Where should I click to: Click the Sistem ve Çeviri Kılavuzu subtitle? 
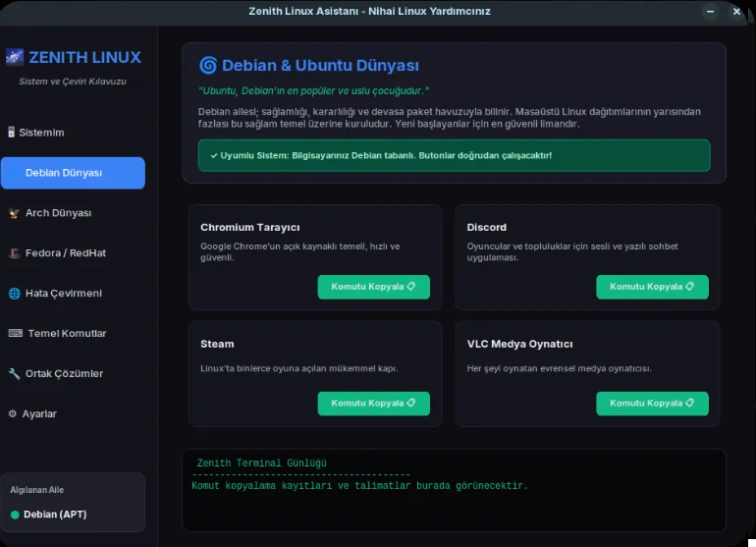pyautogui.click(x=73, y=82)
